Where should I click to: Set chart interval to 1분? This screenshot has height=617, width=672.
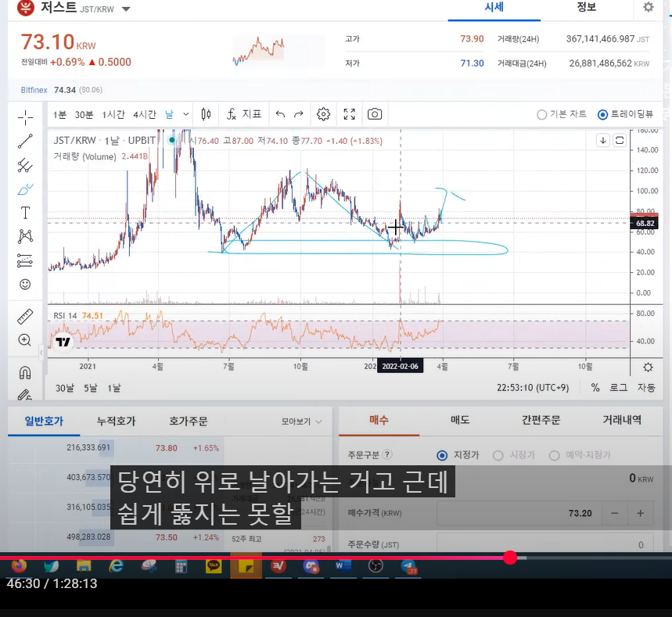click(x=59, y=115)
